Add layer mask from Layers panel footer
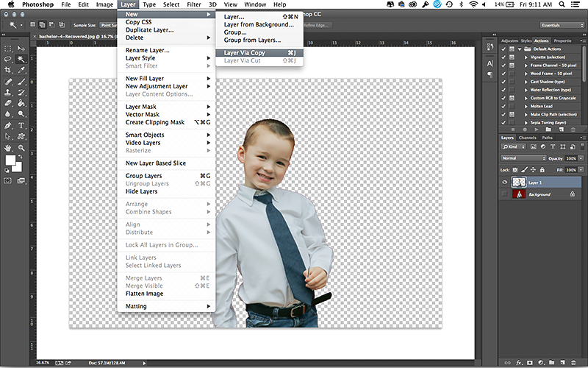This screenshot has width=588, height=368. point(530,363)
